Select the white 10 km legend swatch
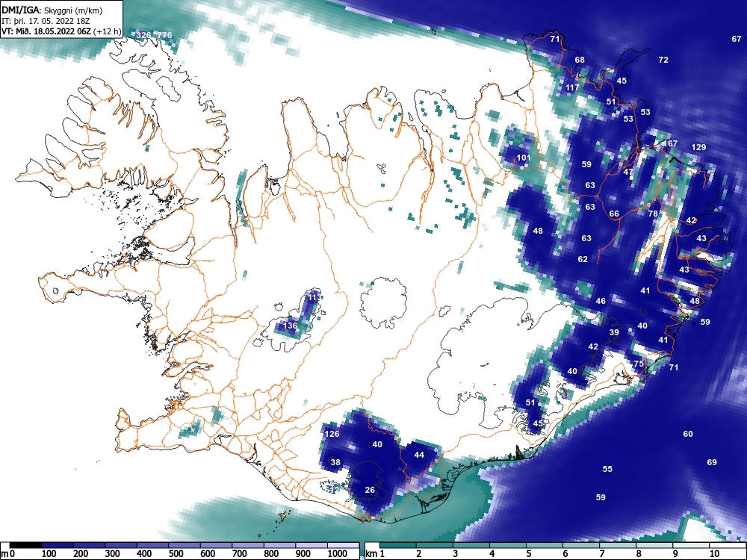 (x=728, y=545)
